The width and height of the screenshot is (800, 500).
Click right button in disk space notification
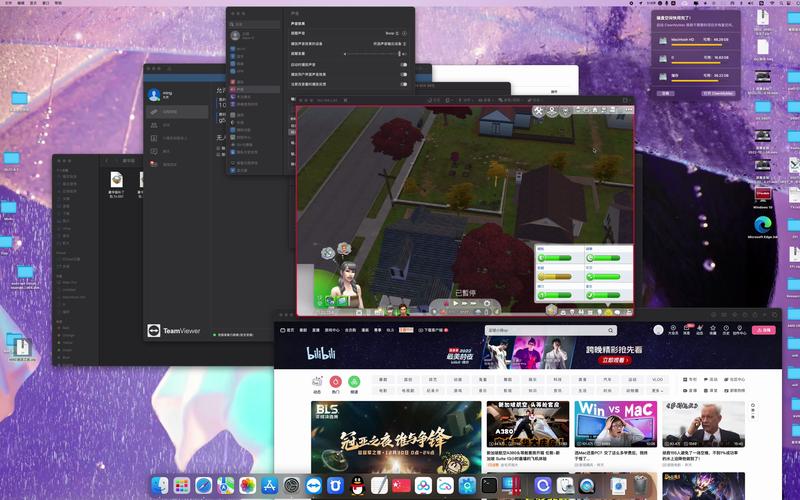point(718,93)
